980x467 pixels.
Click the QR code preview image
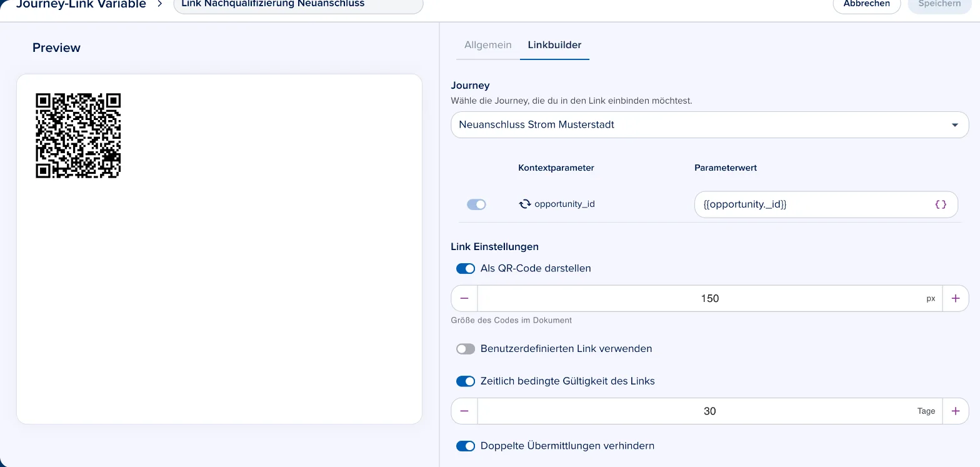point(78,136)
